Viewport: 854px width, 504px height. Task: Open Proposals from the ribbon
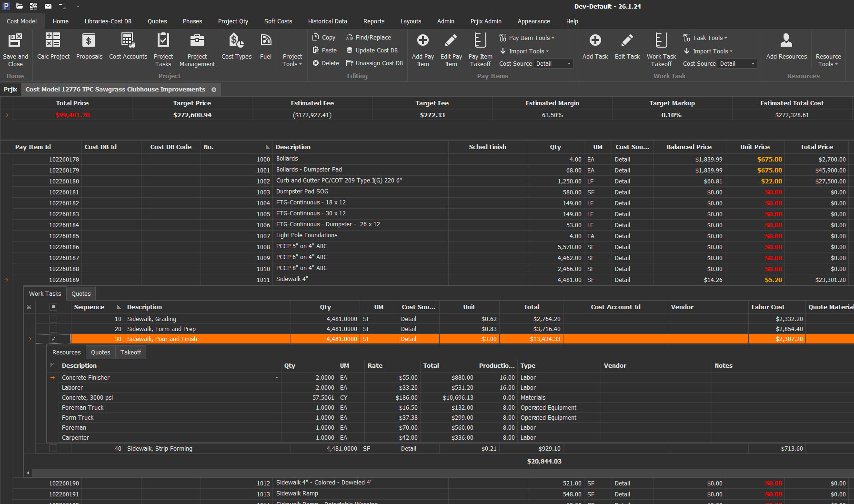tap(89, 40)
